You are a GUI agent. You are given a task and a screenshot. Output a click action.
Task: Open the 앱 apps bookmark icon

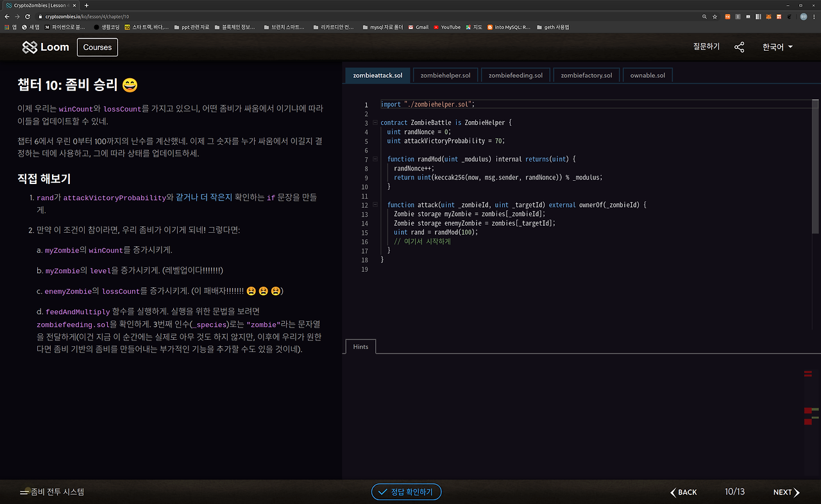[x=10, y=27]
